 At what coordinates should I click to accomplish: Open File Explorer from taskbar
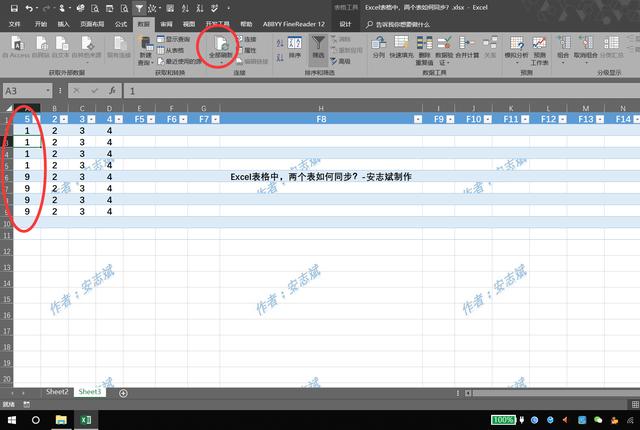coord(61,420)
